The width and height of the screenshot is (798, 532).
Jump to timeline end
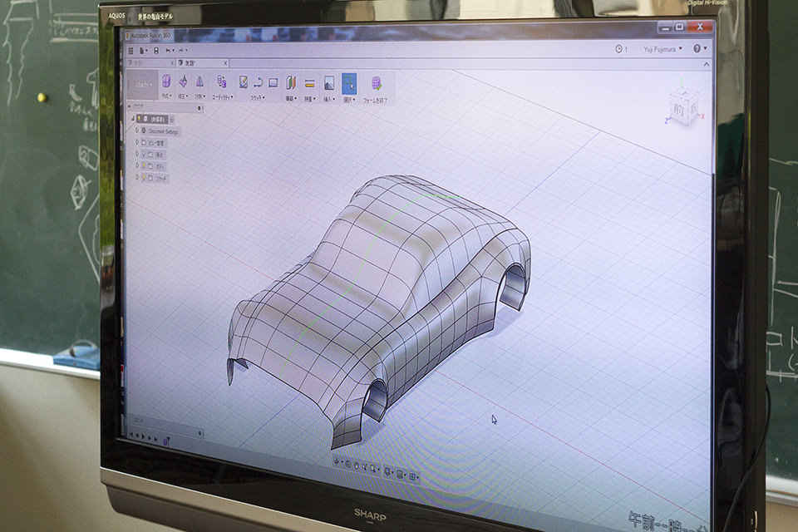tap(155, 440)
